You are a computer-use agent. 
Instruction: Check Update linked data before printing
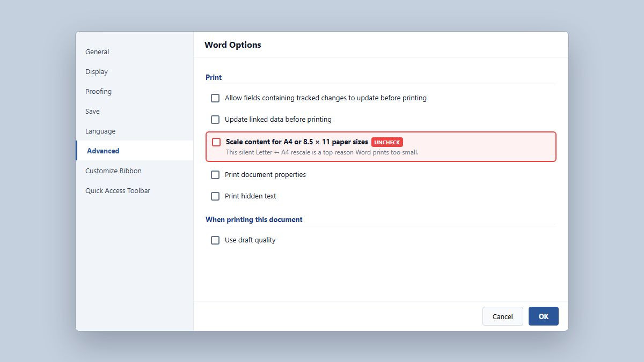pos(215,120)
